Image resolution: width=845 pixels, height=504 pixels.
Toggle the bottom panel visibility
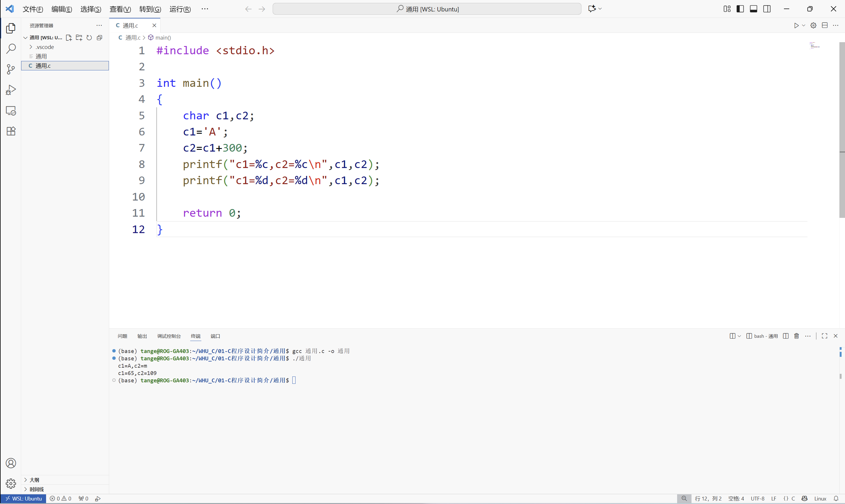click(x=753, y=9)
